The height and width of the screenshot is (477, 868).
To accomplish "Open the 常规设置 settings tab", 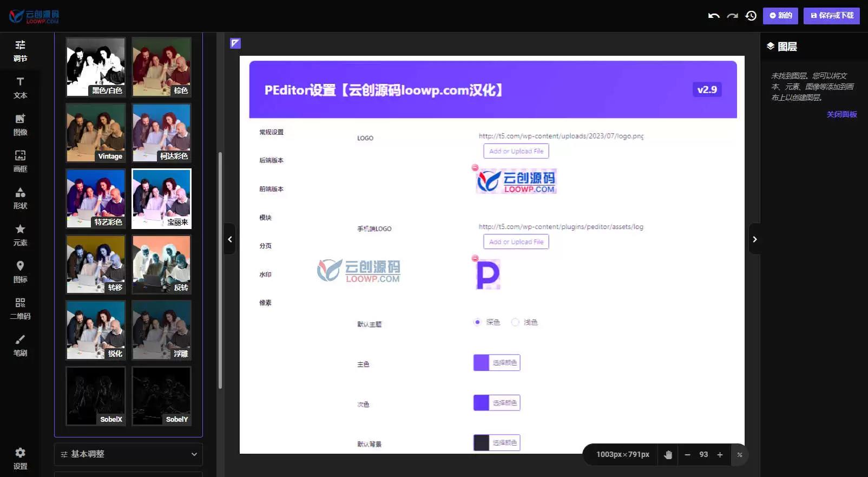I will click(x=271, y=132).
